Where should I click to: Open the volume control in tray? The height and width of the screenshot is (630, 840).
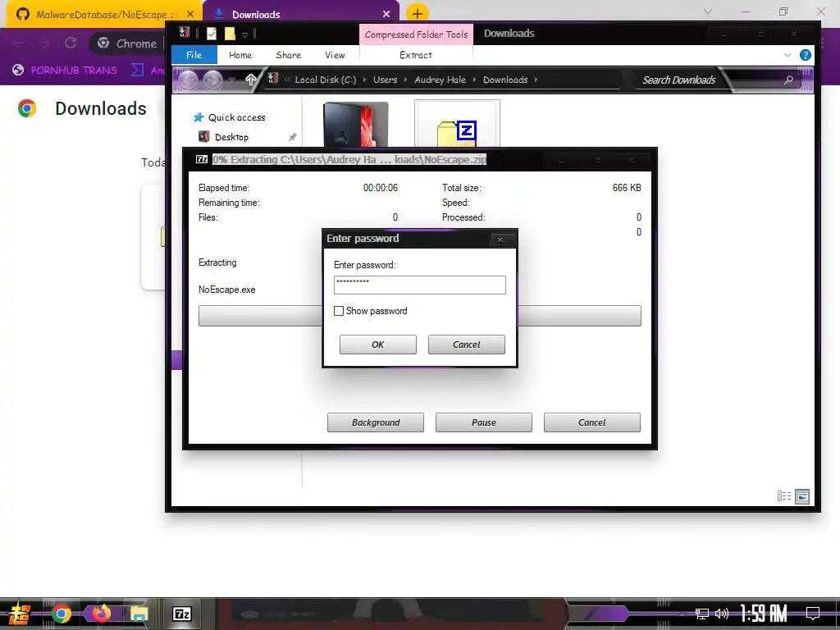[722, 614]
